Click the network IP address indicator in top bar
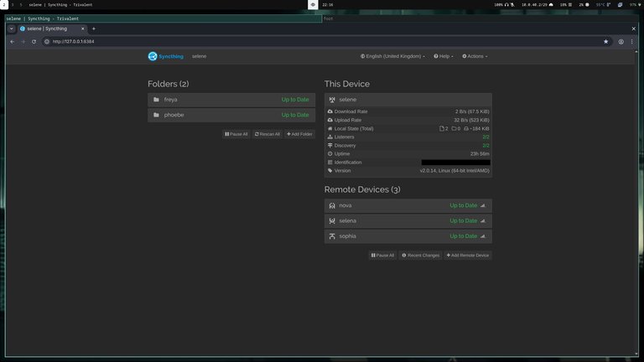 tap(538, 4)
